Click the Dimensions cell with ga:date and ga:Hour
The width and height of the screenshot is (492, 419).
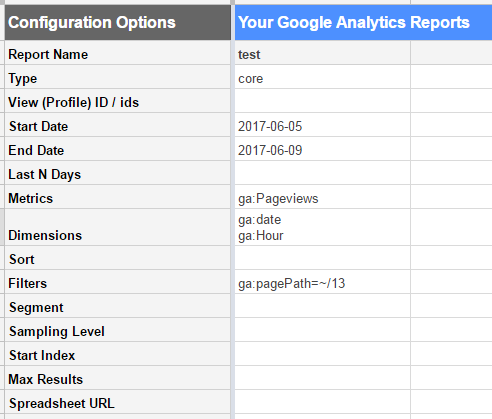click(322, 228)
